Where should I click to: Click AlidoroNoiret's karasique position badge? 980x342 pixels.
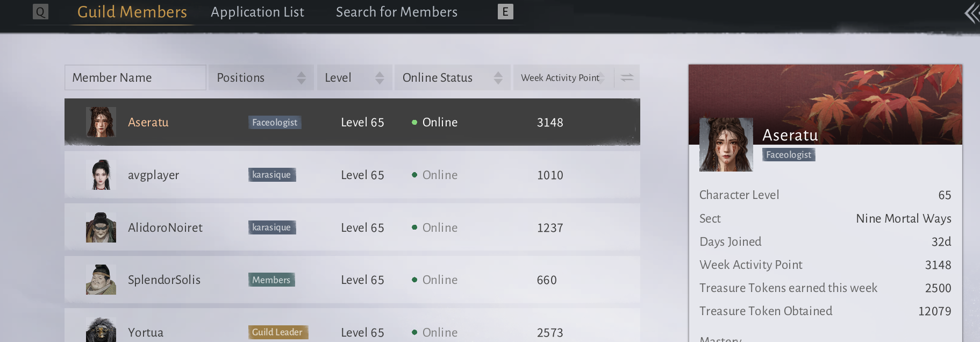pos(272,227)
